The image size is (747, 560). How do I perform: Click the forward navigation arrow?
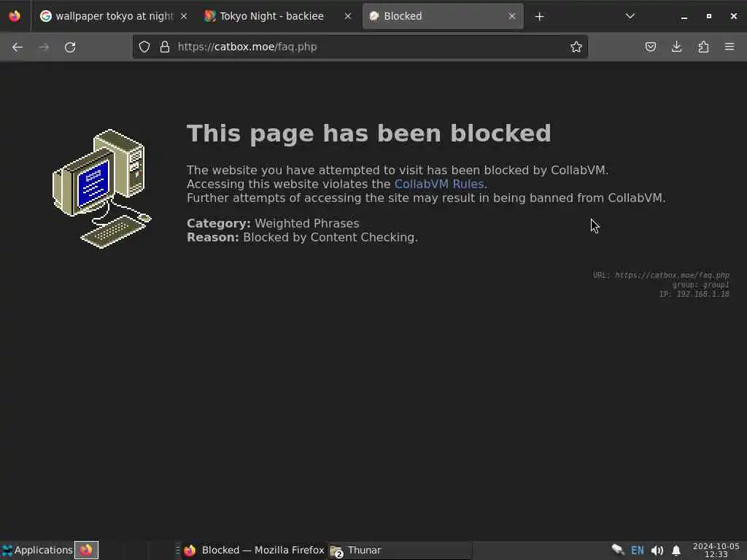(x=44, y=47)
